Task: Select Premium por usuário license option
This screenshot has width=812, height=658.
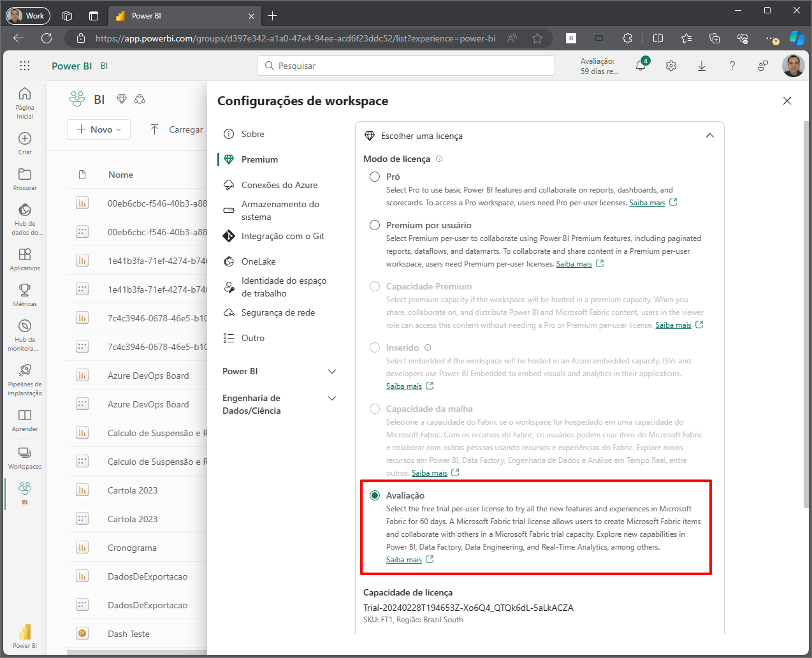Action: pyautogui.click(x=375, y=225)
